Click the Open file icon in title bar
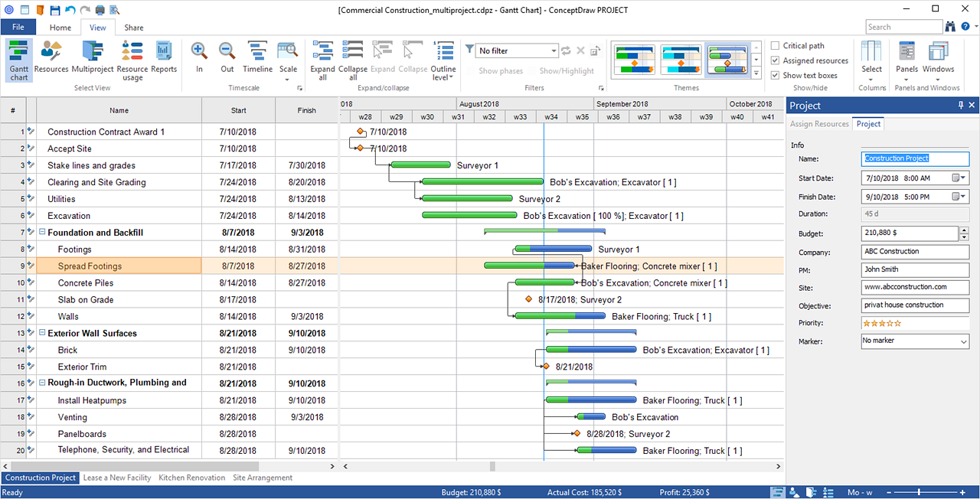 click(x=40, y=10)
